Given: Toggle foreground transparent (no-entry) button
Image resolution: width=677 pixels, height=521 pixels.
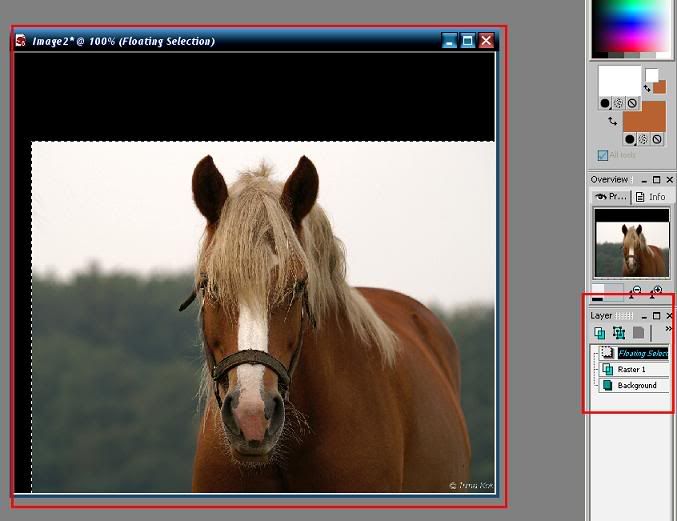Looking at the screenshot, I should [632, 103].
